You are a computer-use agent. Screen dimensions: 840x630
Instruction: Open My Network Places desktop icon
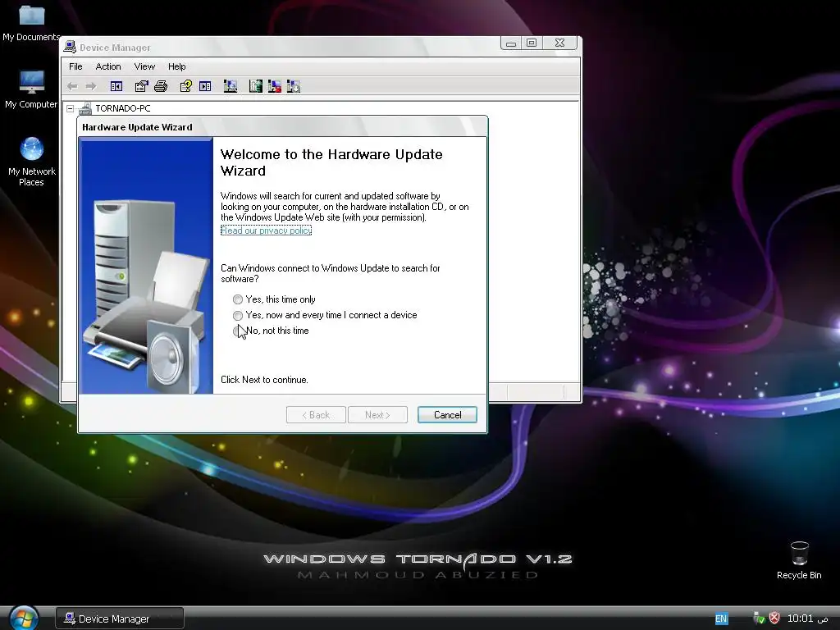[x=31, y=162]
